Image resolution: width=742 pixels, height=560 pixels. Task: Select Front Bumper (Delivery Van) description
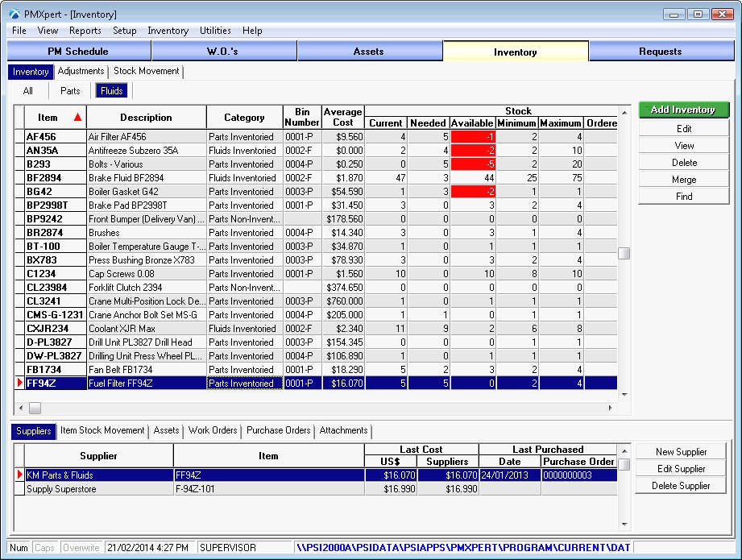tap(147, 219)
